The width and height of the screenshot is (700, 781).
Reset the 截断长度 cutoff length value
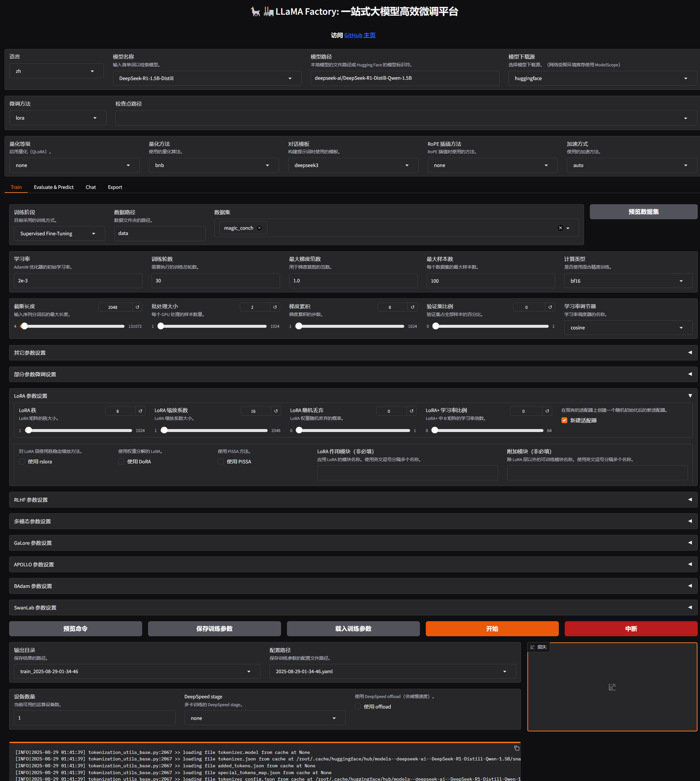point(137,307)
